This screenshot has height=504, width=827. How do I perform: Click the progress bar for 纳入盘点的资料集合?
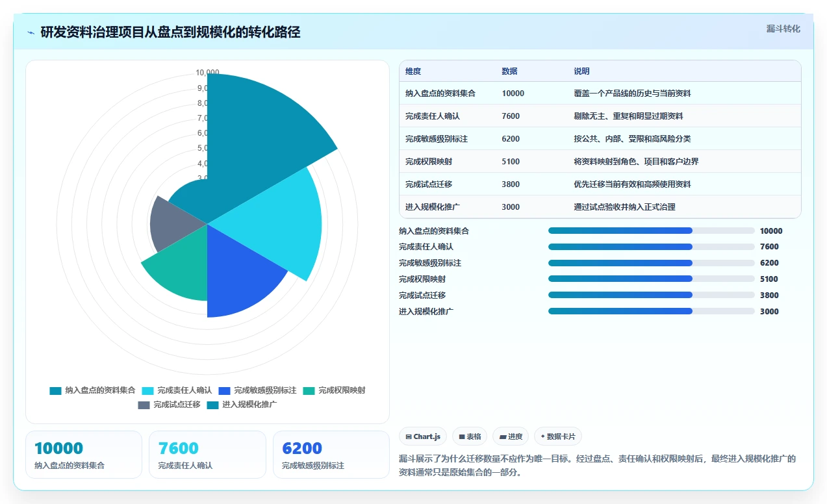[x=652, y=231]
